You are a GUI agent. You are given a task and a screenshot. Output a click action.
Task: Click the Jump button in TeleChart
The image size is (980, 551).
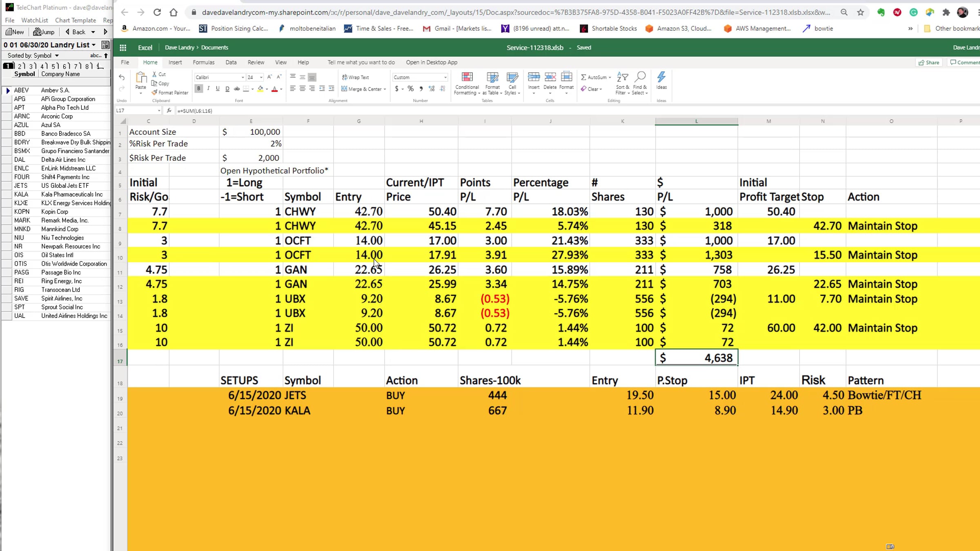pyautogui.click(x=44, y=32)
